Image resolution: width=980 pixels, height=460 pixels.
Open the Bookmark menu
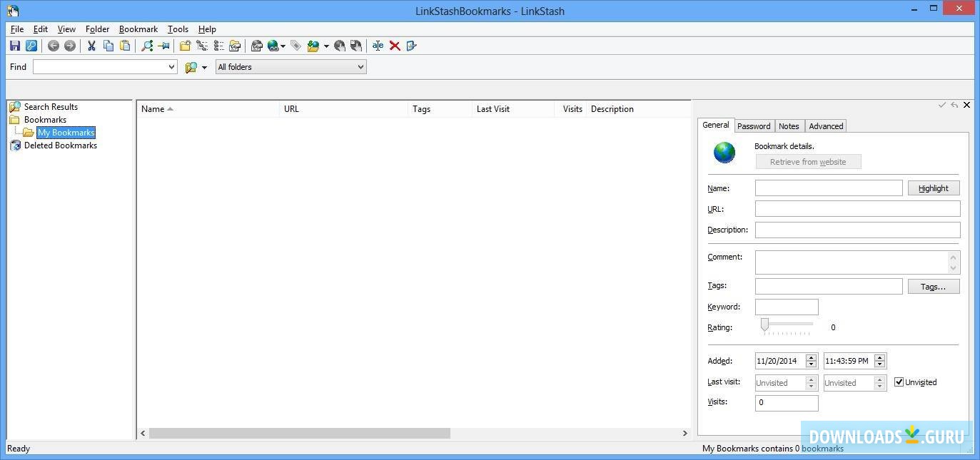pos(138,29)
